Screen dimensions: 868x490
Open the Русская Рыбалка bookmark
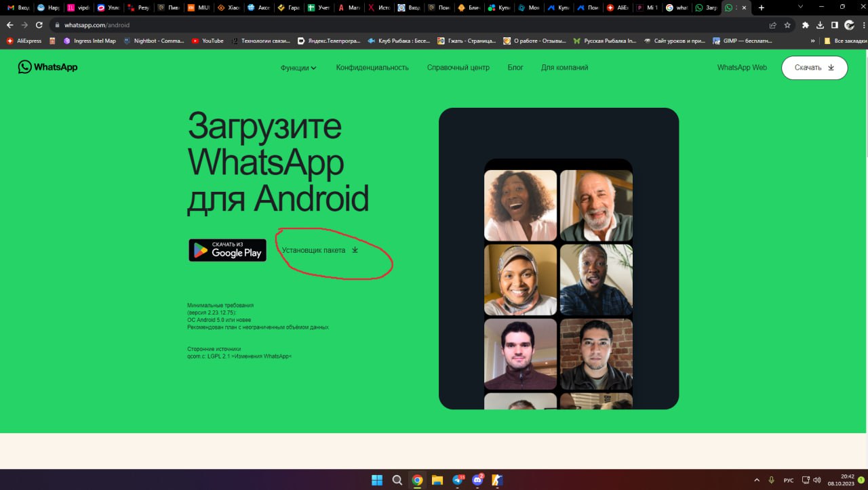(605, 41)
